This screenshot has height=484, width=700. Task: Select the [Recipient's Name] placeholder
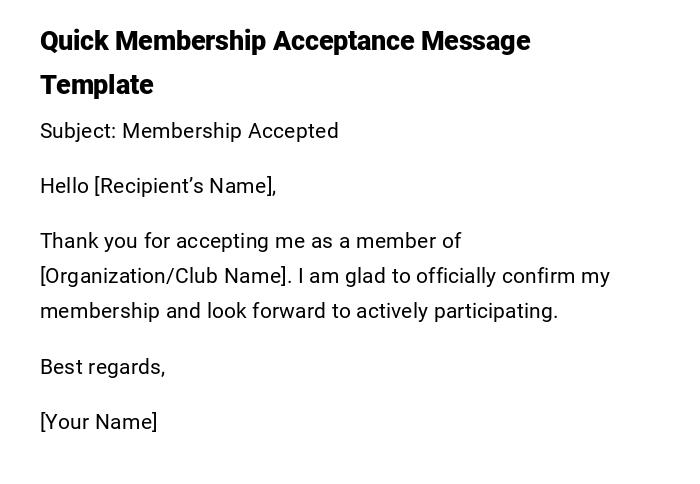pos(185,186)
